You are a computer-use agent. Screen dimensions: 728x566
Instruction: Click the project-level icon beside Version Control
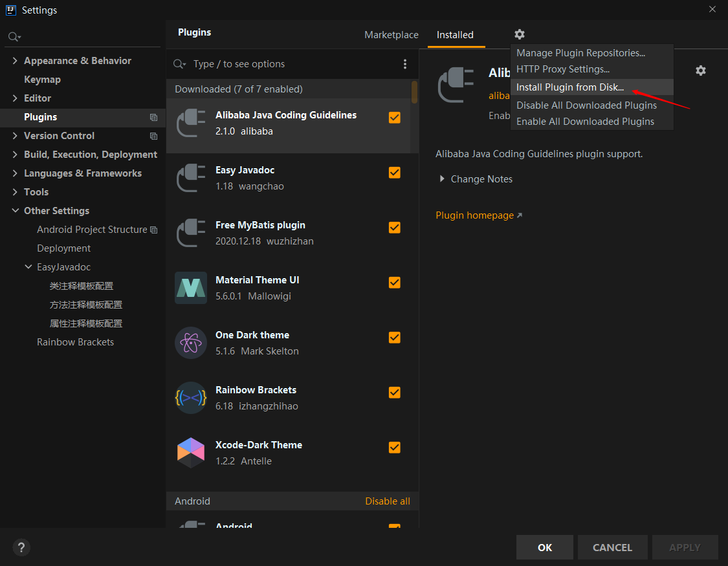153,136
